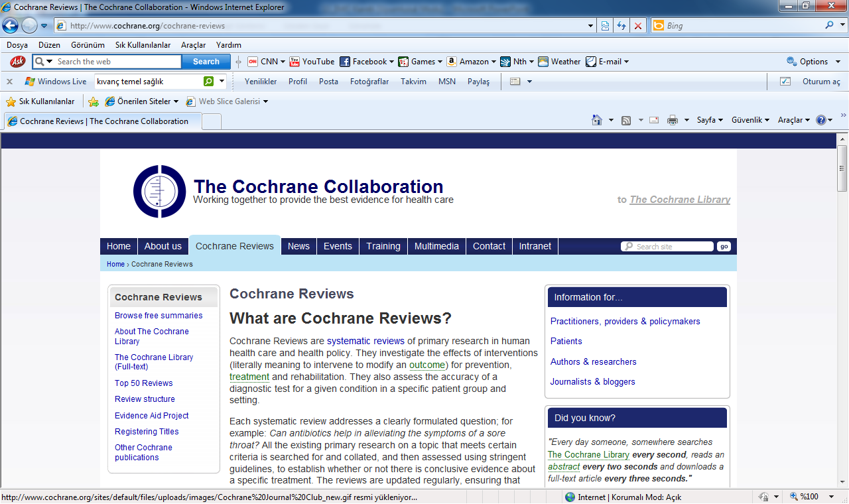Click the Home icon in command bar

[x=596, y=120]
